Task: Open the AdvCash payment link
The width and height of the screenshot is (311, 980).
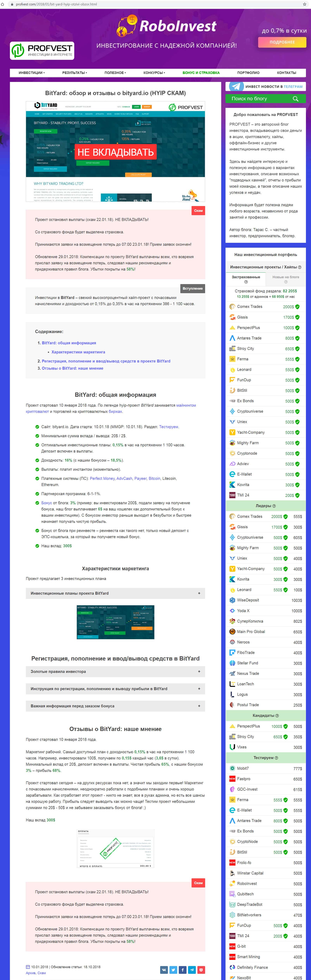Action: [x=124, y=479]
